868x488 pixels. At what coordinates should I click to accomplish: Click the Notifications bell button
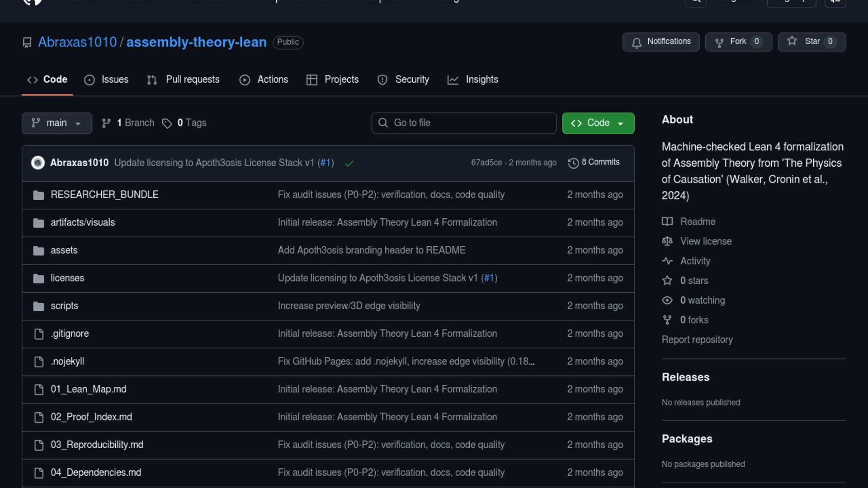coord(660,42)
